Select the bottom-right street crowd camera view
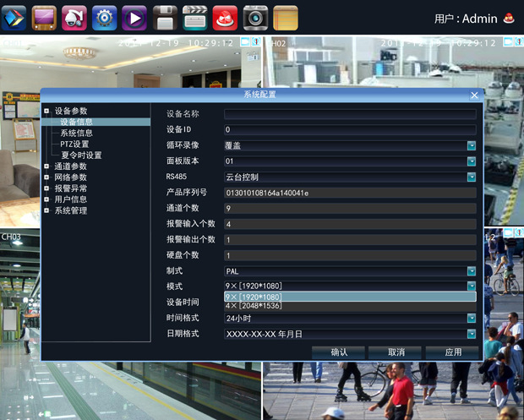The height and width of the screenshot is (420, 524). coord(393,391)
